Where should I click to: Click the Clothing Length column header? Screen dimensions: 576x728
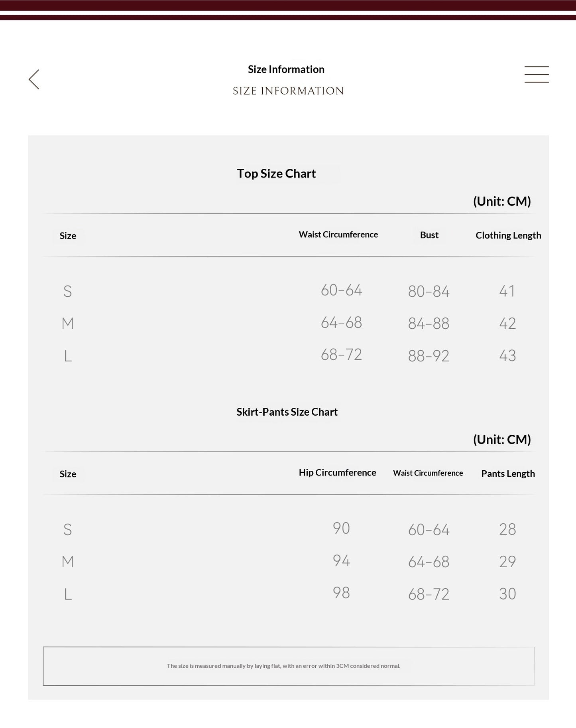pos(508,235)
